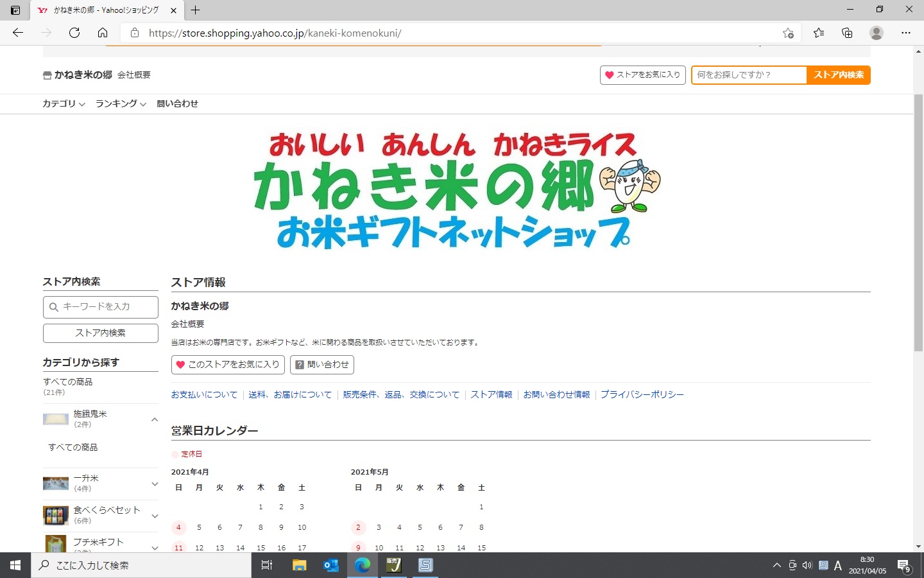This screenshot has width=924, height=578.
Task: Go to browser Home page icon
Action: (103, 33)
